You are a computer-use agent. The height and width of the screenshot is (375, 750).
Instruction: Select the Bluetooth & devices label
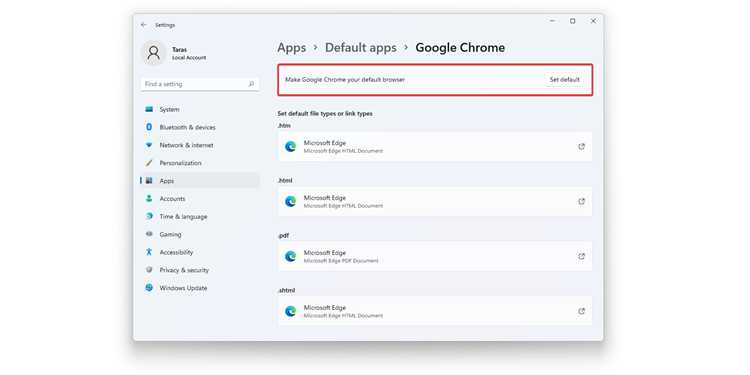point(188,127)
